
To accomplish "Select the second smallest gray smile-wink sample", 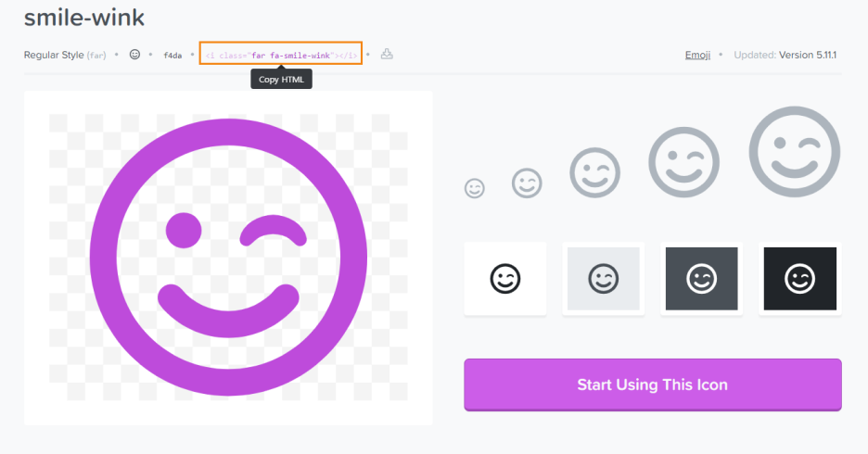I will point(527,183).
